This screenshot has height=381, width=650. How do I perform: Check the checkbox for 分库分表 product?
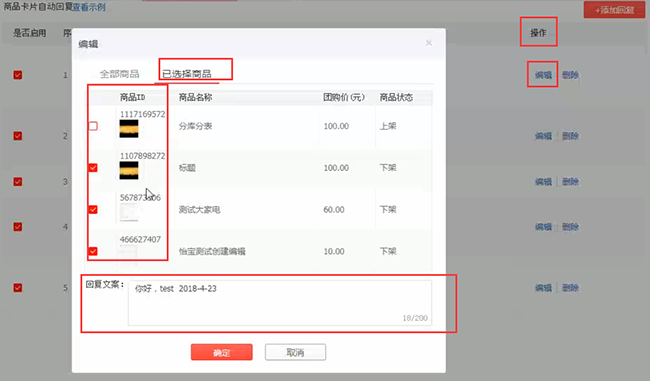[93, 126]
